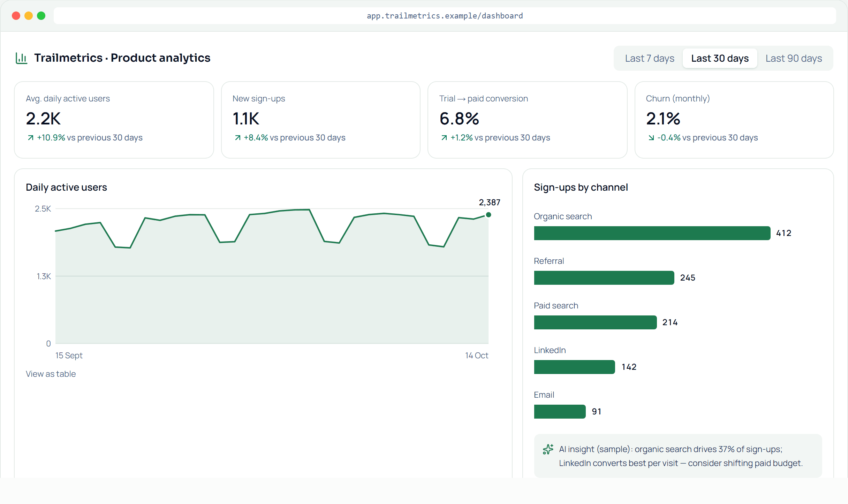Click the down arrow beside -0.4%
The height and width of the screenshot is (504, 848).
651,138
